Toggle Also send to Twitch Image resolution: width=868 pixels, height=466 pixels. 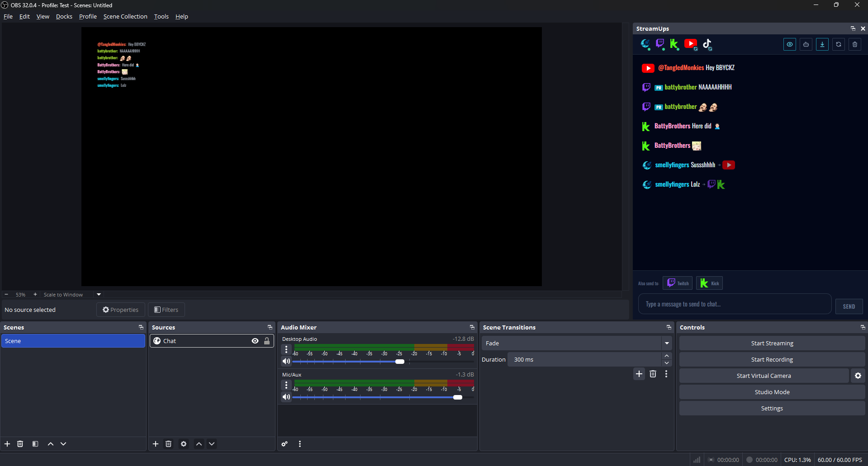pos(678,283)
